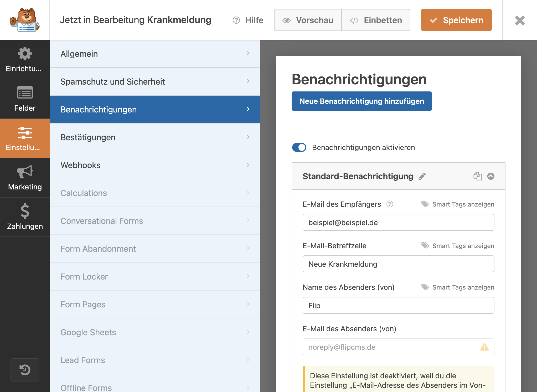This screenshot has width=537, height=392.
Task: Click the warning icon in sender email field
Action: point(484,347)
